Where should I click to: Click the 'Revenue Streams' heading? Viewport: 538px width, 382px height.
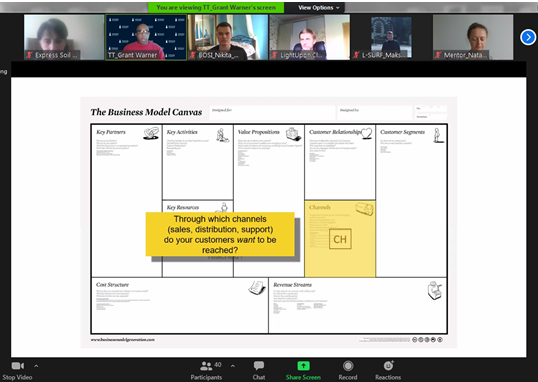tap(293, 285)
